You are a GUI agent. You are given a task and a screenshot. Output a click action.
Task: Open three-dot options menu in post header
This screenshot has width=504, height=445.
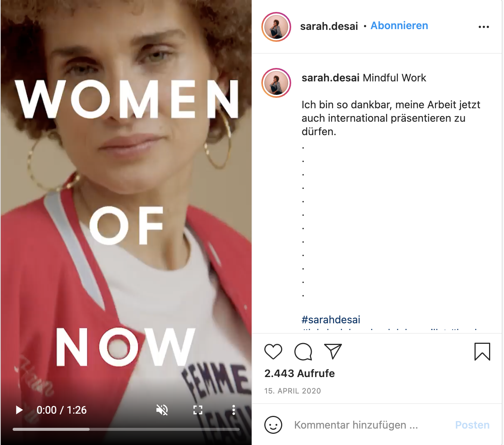pos(484,27)
